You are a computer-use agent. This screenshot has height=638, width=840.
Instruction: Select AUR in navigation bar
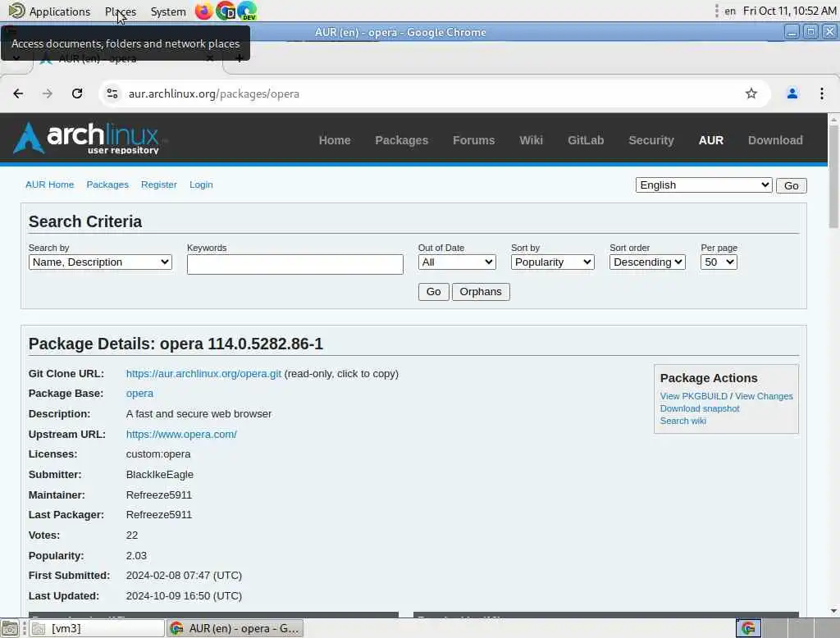pos(711,140)
